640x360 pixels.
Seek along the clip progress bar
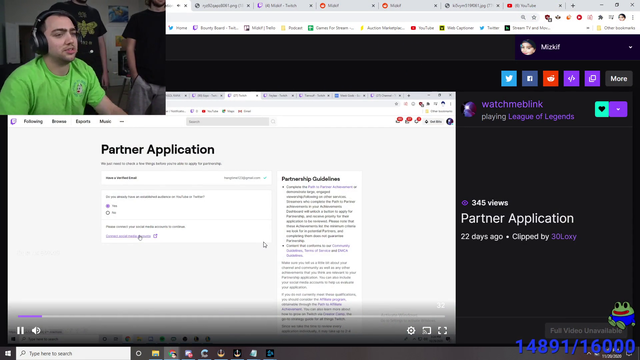tap(231, 316)
